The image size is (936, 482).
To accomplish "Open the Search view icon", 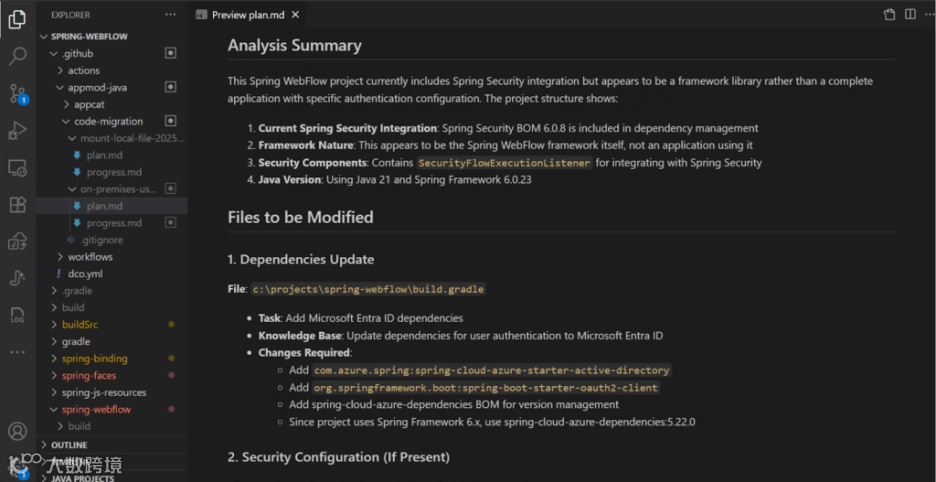I will [x=17, y=56].
